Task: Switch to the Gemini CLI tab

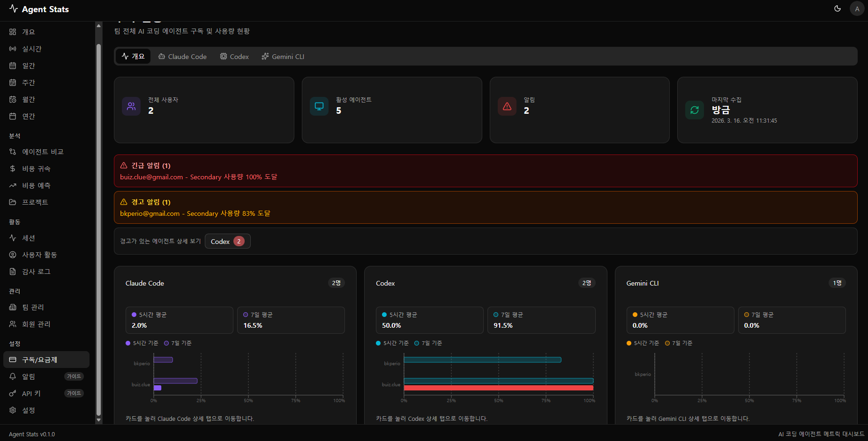Action: (283, 57)
